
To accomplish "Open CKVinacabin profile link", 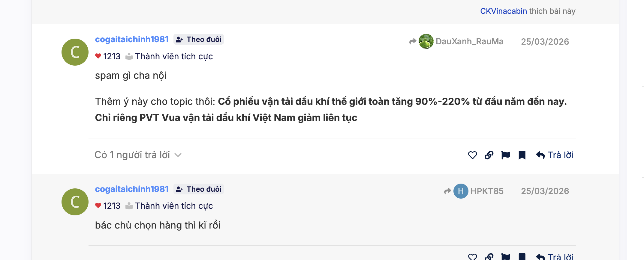I will pos(503,11).
